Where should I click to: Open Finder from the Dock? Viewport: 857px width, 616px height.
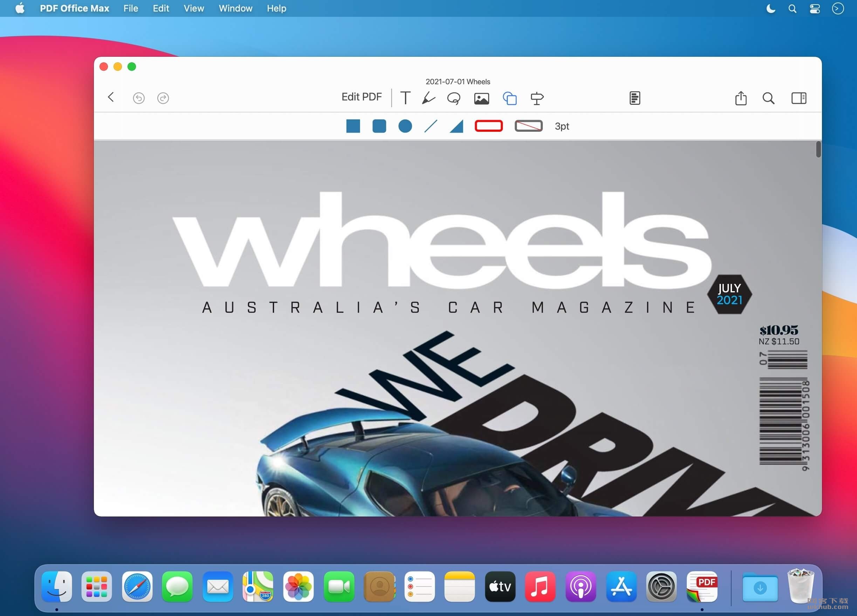pos(57,586)
